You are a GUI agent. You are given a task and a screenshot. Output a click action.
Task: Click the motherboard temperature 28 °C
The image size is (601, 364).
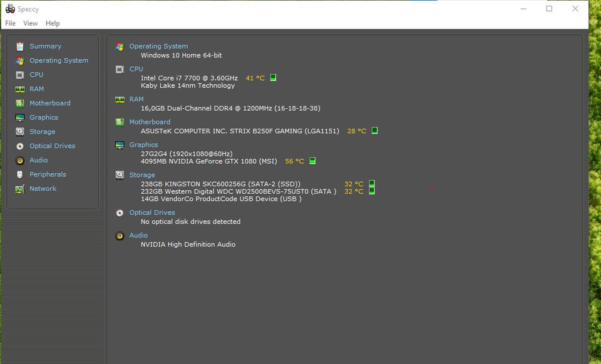tap(356, 131)
